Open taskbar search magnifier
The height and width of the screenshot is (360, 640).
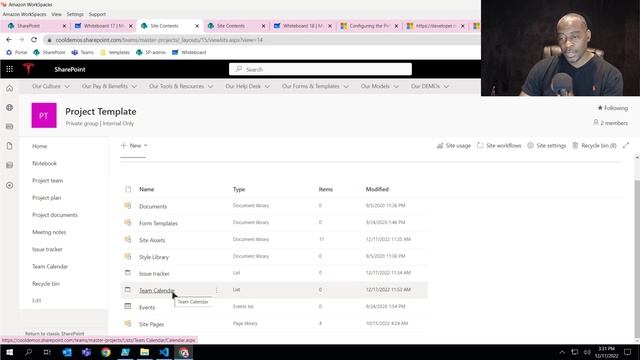tap(28, 352)
